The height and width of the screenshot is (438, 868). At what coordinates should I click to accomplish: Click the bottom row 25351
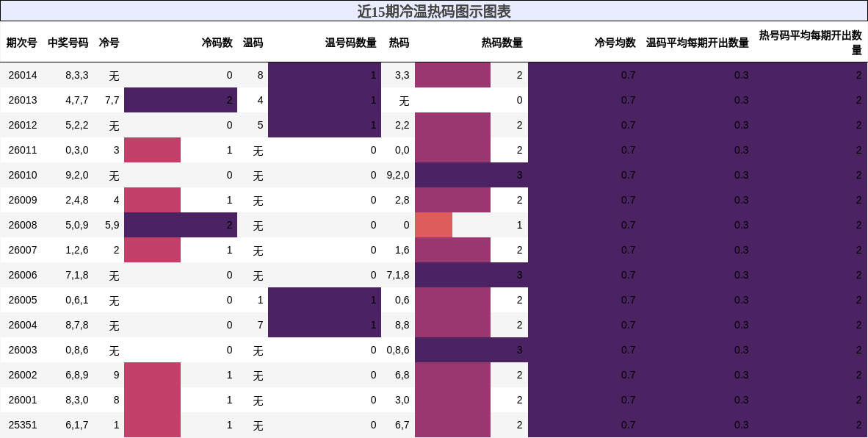22,424
